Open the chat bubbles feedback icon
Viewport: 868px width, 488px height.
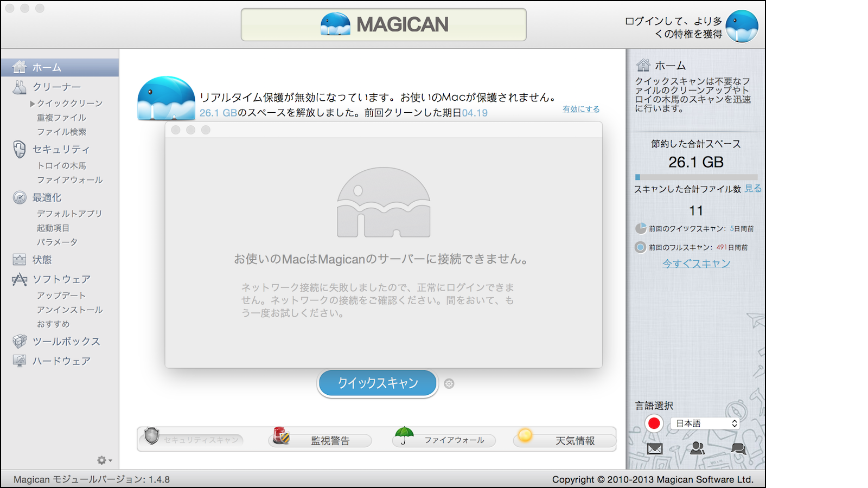738,448
